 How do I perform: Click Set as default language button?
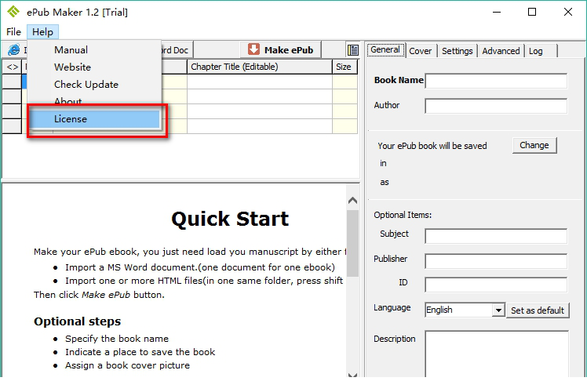tap(538, 310)
